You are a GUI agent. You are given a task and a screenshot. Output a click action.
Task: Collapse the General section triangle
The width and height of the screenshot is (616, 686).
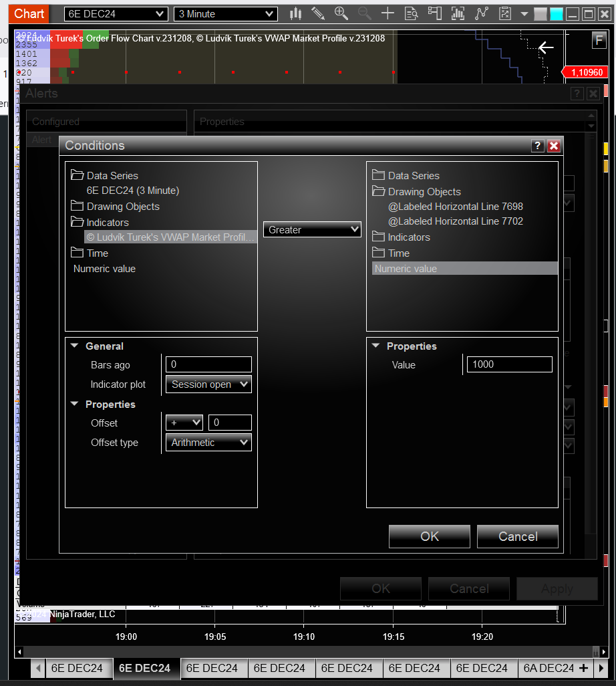click(74, 346)
